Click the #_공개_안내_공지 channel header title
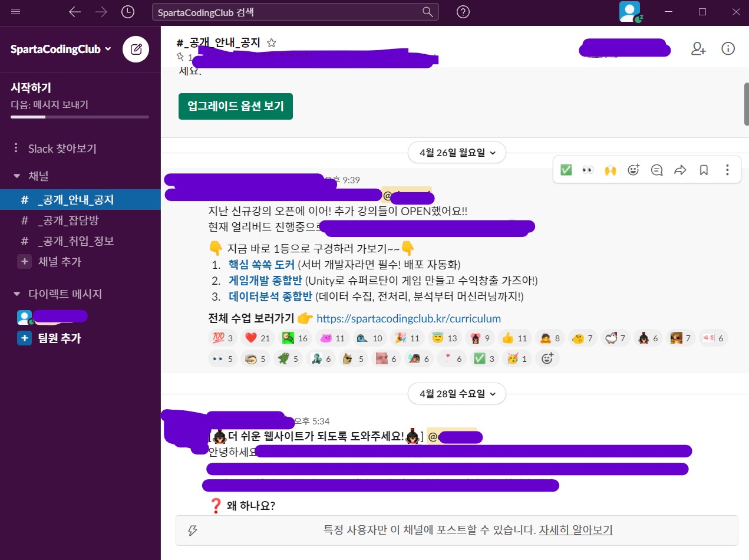Image resolution: width=749 pixels, height=560 pixels. tap(219, 43)
